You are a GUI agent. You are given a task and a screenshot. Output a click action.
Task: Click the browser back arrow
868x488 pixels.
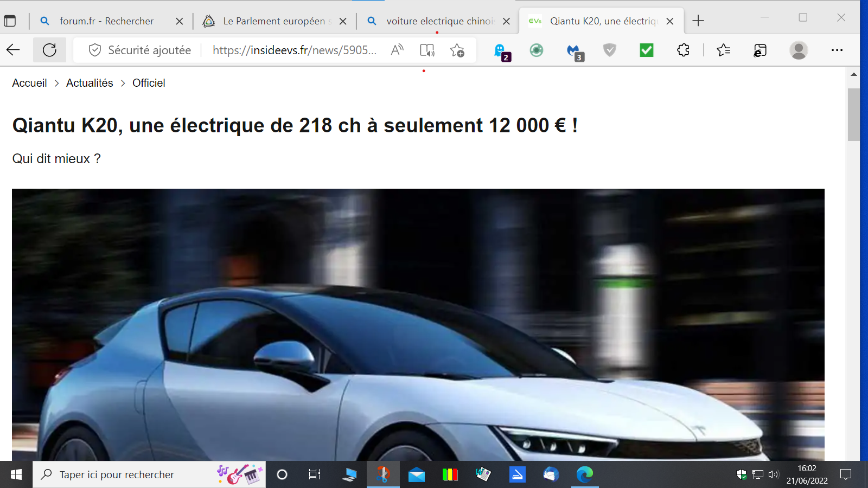click(13, 50)
